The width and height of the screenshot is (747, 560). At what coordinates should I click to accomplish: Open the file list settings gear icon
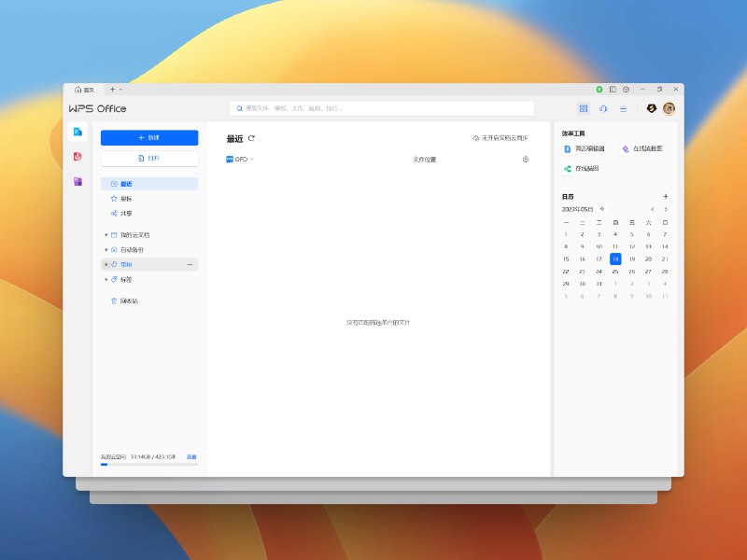tap(527, 160)
